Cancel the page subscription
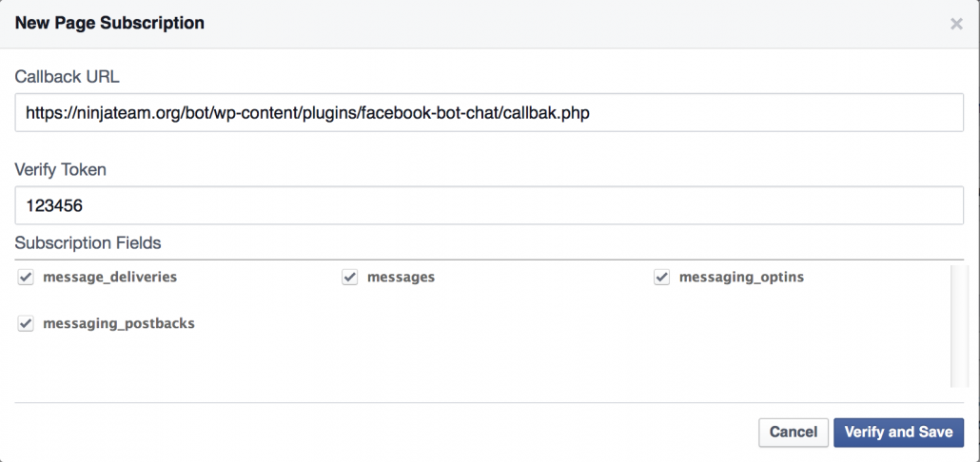 (794, 432)
